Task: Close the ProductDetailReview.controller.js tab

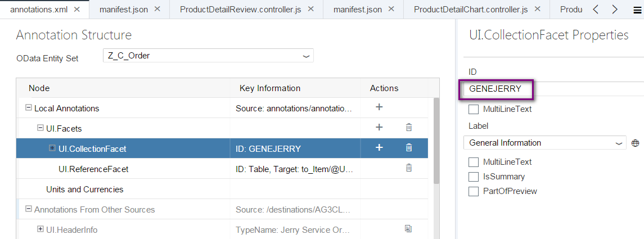Action: [311, 9]
